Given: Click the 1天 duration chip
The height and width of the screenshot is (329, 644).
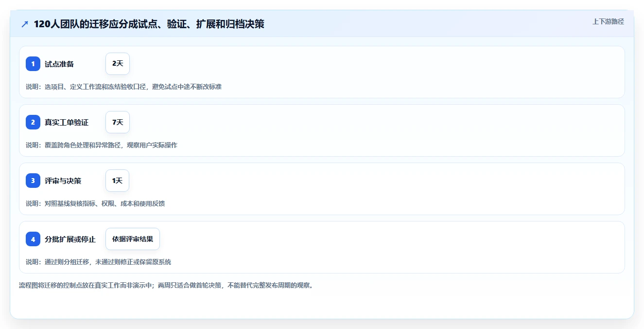Looking at the screenshot, I should tap(117, 181).
